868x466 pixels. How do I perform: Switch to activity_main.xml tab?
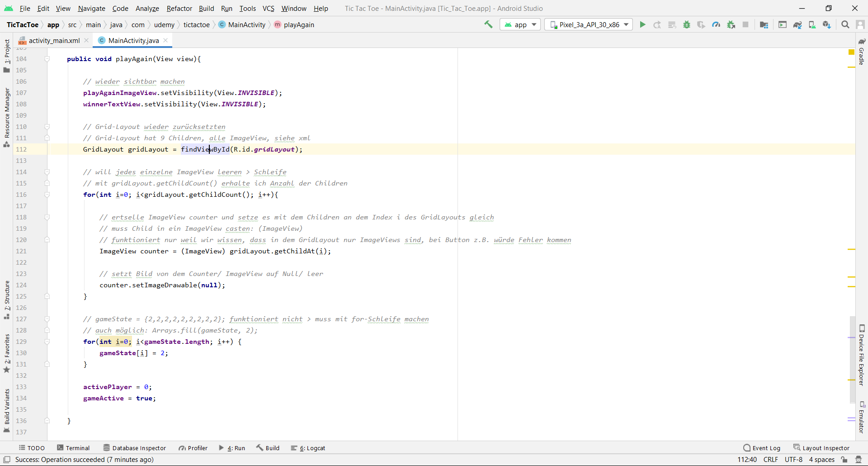click(x=54, y=40)
